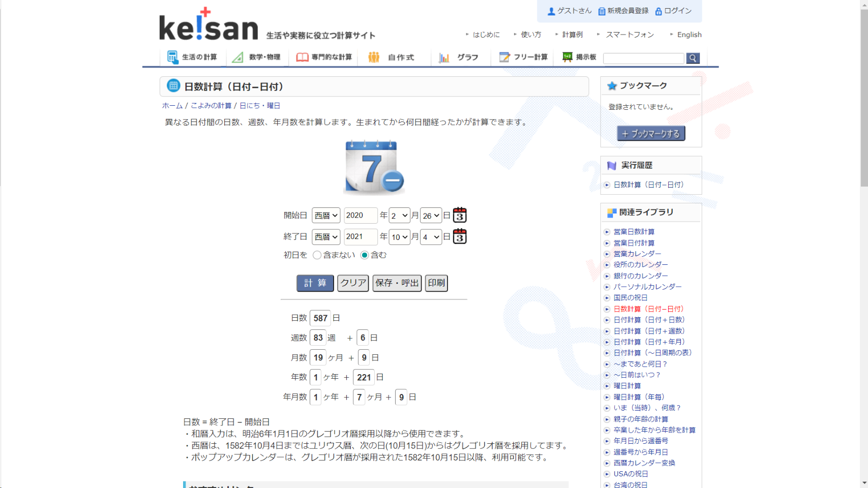This screenshot has height=488, width=868.
Task: Open the フリー計算 menu
Action: pos(524,57)
